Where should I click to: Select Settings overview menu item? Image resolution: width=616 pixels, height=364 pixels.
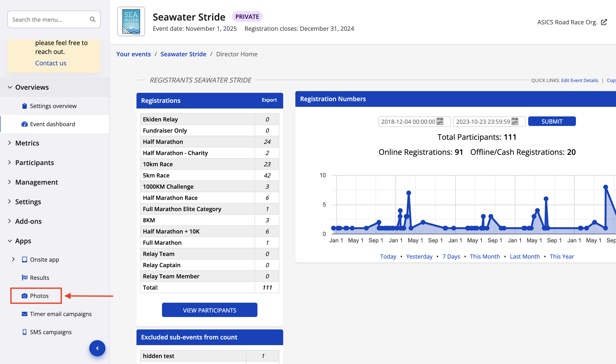53,106
